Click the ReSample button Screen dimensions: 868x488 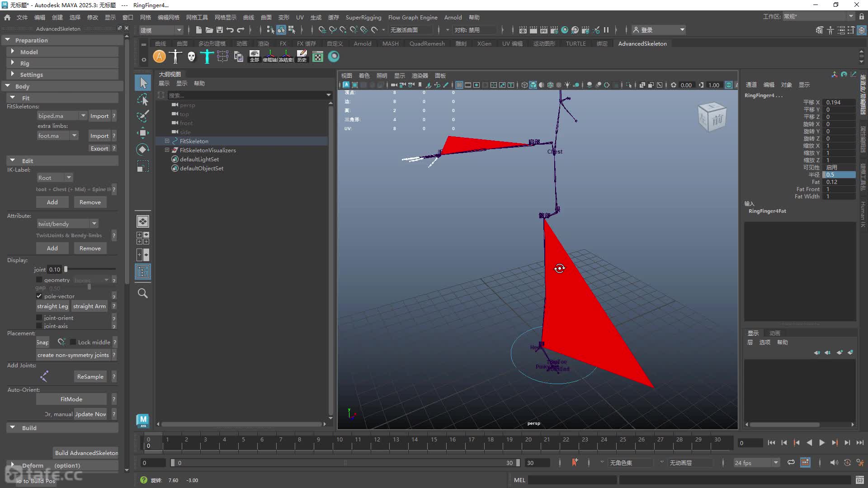90,376
